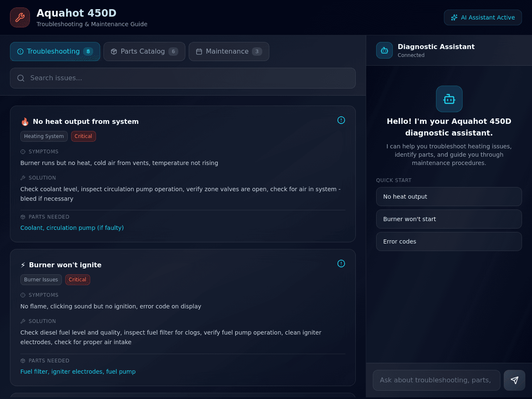The height and width of the screenshot is (399, 532).
Task: Click the Search issues input field
Action: (183, 78)
